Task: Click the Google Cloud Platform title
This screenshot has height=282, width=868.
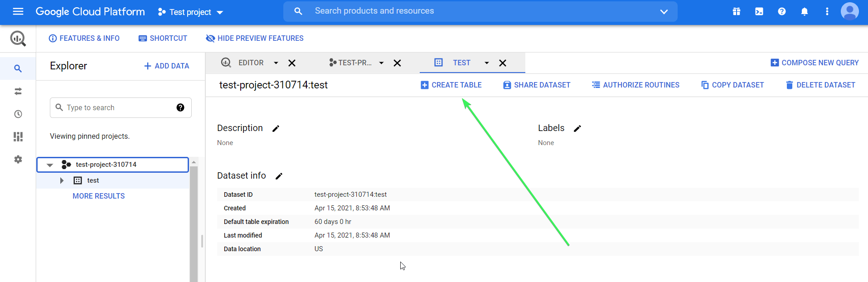Action: pyautogui.click(x=90, y=12)
